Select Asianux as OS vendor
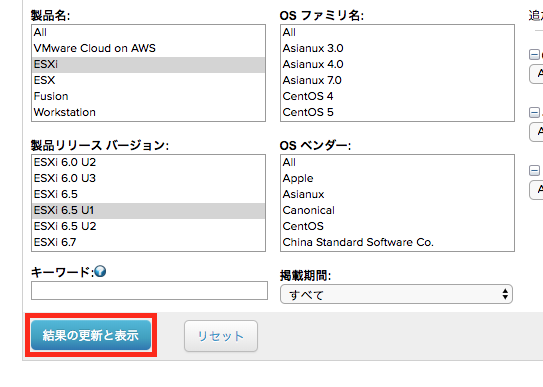Viewport: 543px width, 387px height. tap(397, 194)
